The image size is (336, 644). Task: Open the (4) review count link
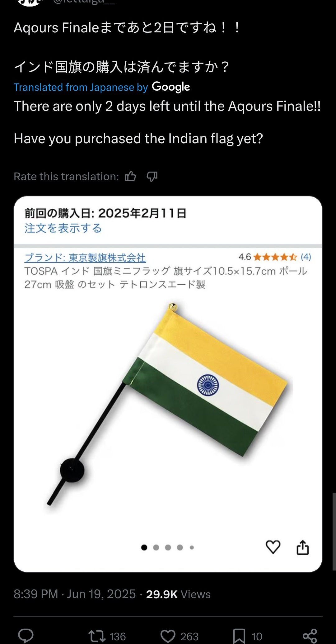coord(306,257)
